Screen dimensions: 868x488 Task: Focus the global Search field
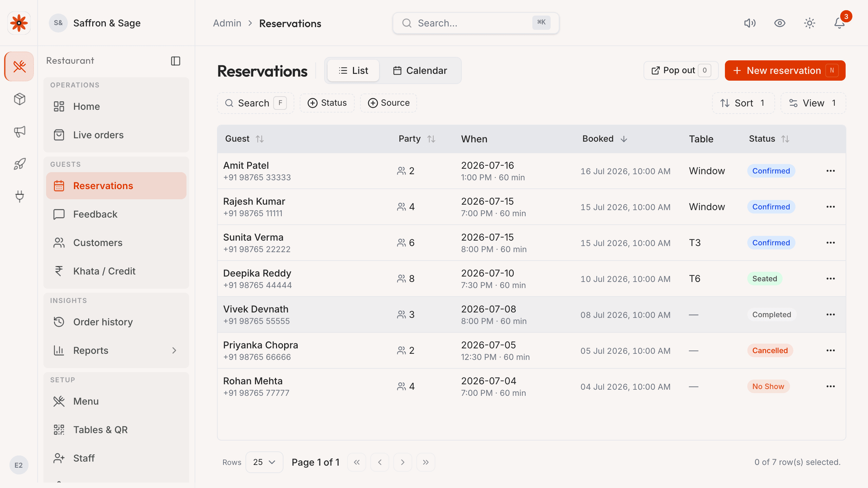pyautogui.click(x=476, y=23)
